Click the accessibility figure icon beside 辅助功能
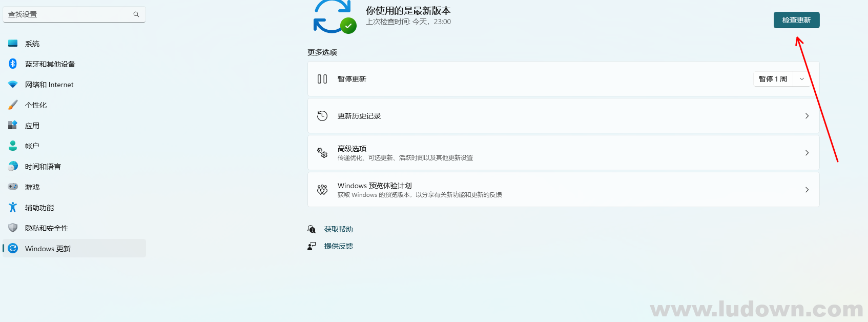Viewport: 868px width, 322px height. pyautogui.click(x=13, y=207)
